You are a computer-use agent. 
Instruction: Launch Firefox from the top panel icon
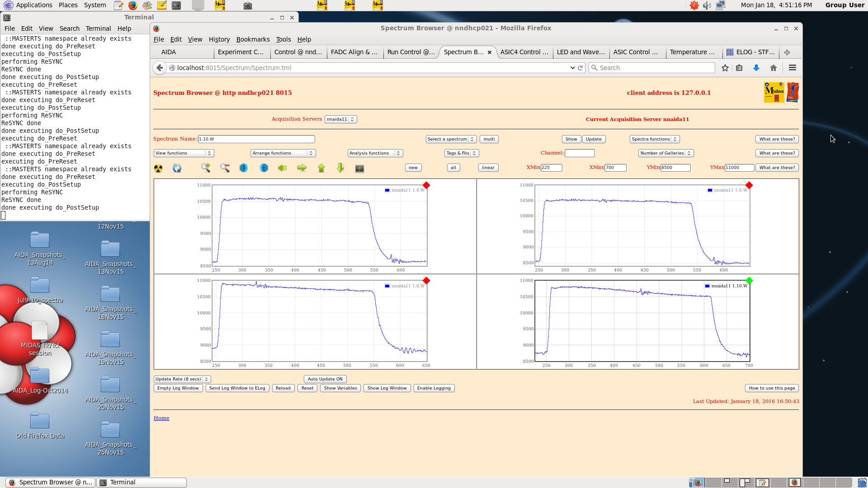pos(132,5)
